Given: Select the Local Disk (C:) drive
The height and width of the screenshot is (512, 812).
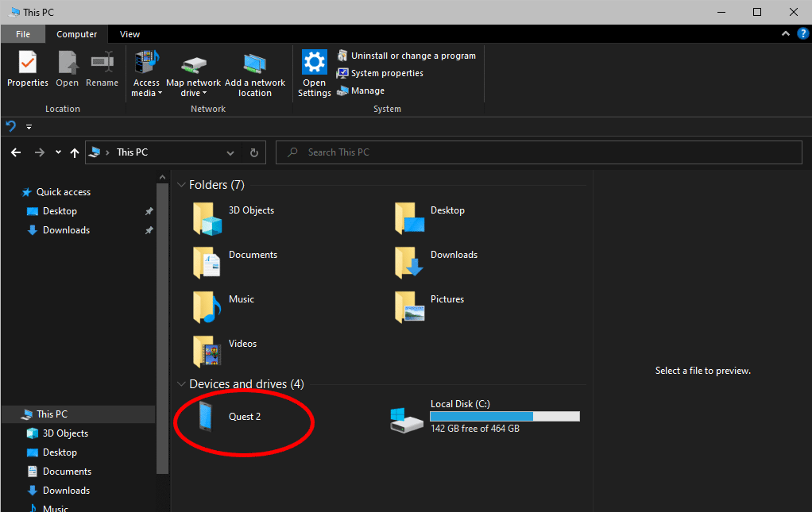Looking at the screenshot, I should point(485,416).
